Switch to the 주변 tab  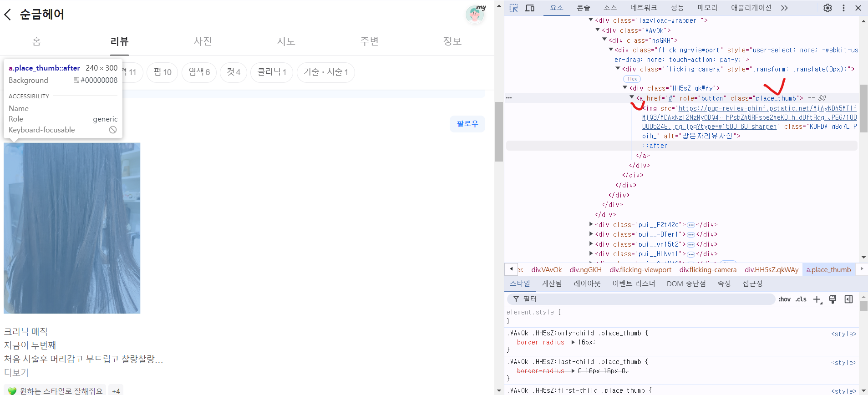(x=370, y=41)
